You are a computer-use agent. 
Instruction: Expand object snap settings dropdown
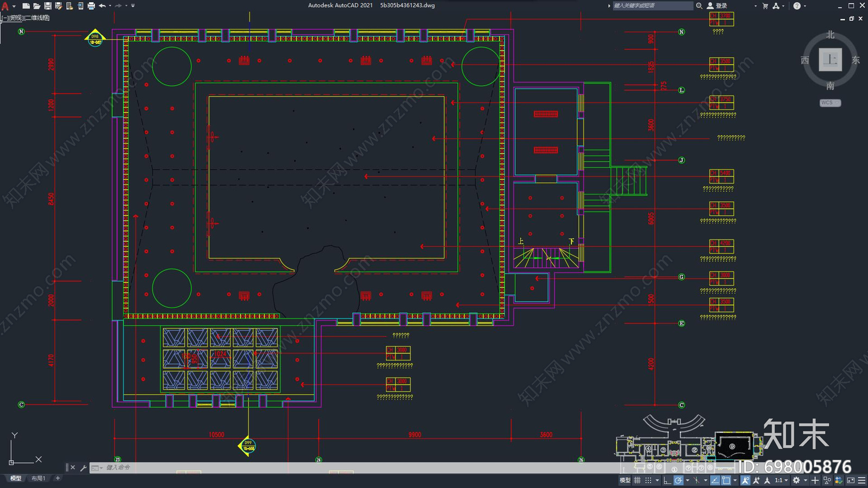pos(735,480)
